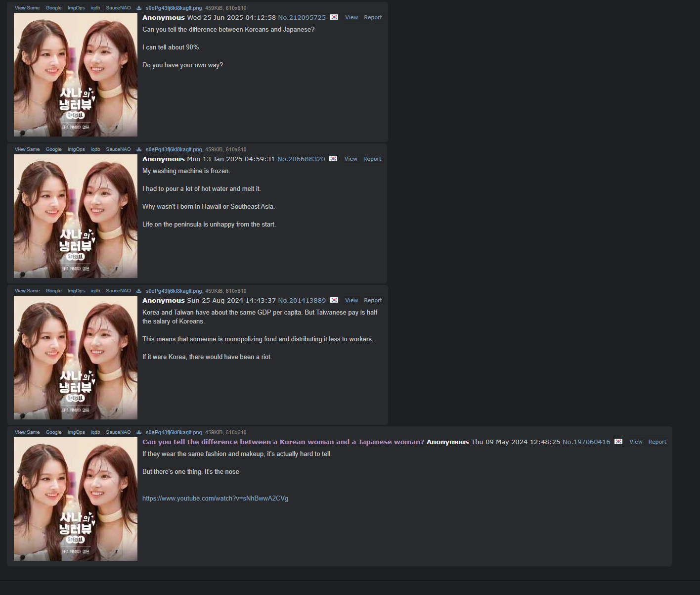Report post No.201413889
The width and height of the screenshot is (700, 595).
[373, 300]
